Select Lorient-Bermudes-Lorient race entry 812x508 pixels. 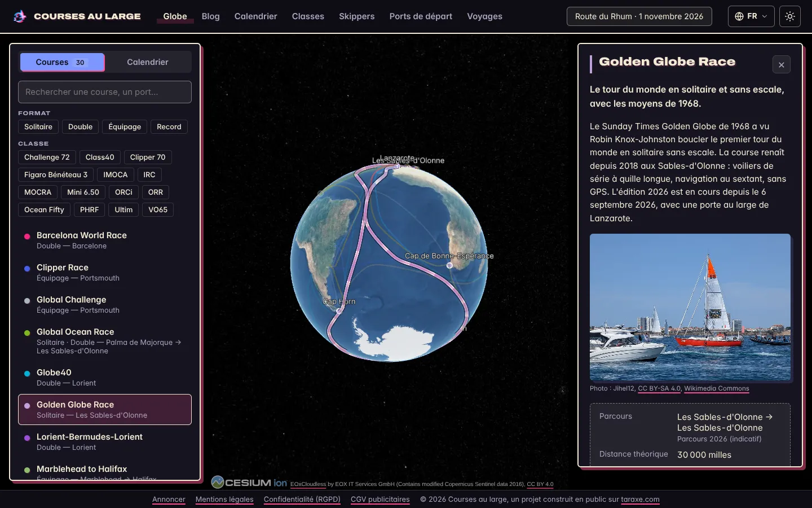click(x=105, y=442)
